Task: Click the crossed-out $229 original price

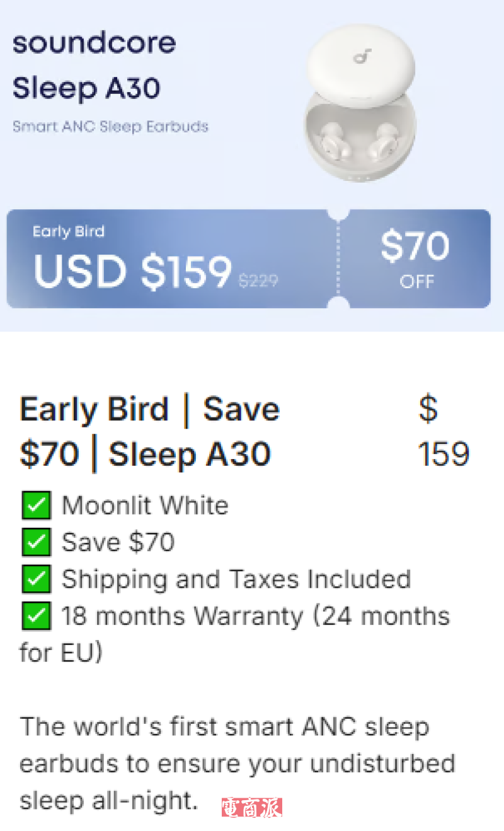Action: (258, 281)
